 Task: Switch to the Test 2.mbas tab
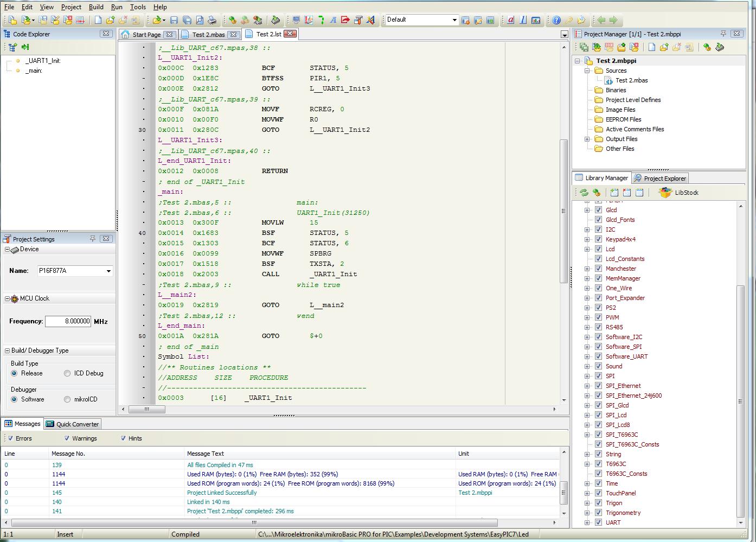click(x=208, y=34)
